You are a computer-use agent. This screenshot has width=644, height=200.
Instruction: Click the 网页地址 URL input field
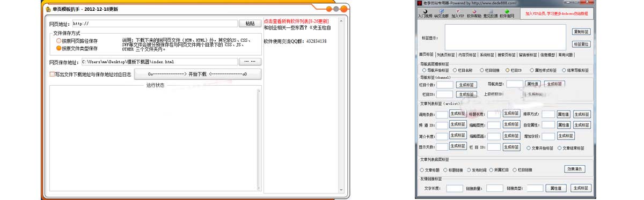(x=155, y=24)
